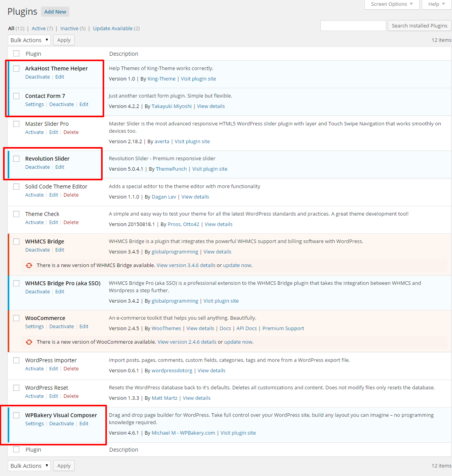Image resolution: width=452 pixels, height=476 pixels.
Task: View details for Contact Form 7
Action: [x=211, y=106]
